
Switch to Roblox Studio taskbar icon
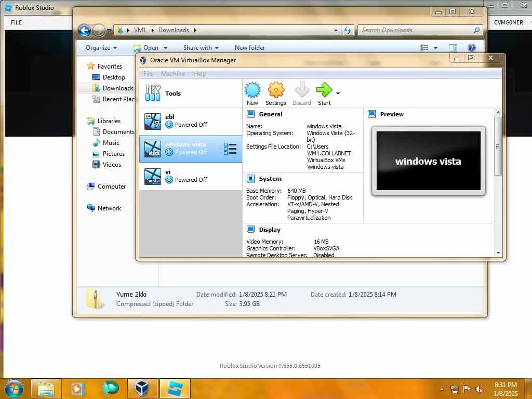175,389
